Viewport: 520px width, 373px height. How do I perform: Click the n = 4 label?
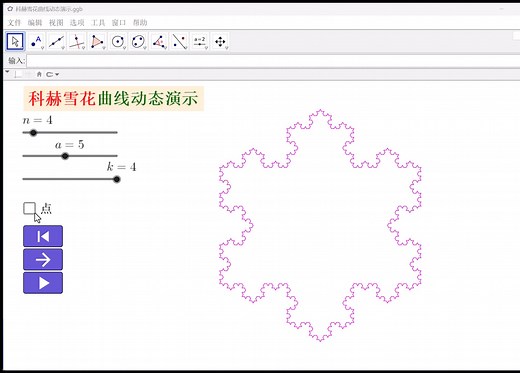tap(38, 120)
